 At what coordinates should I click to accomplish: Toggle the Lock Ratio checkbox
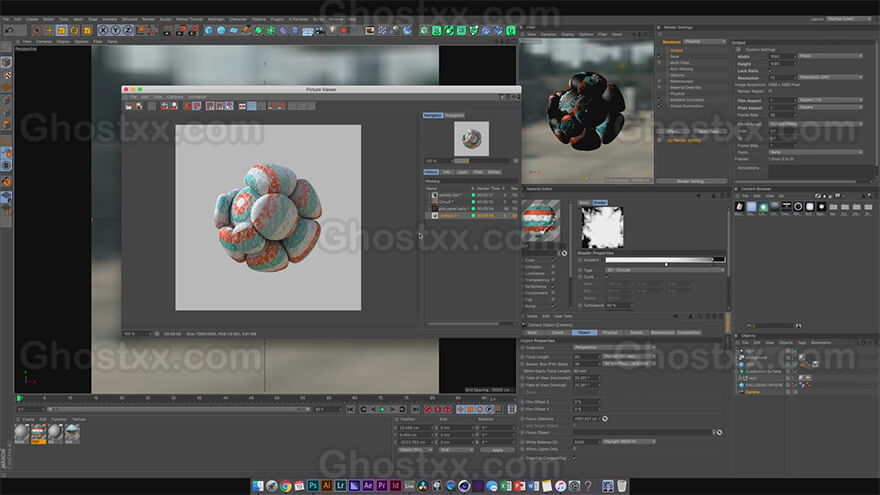[x=770, y=71]
